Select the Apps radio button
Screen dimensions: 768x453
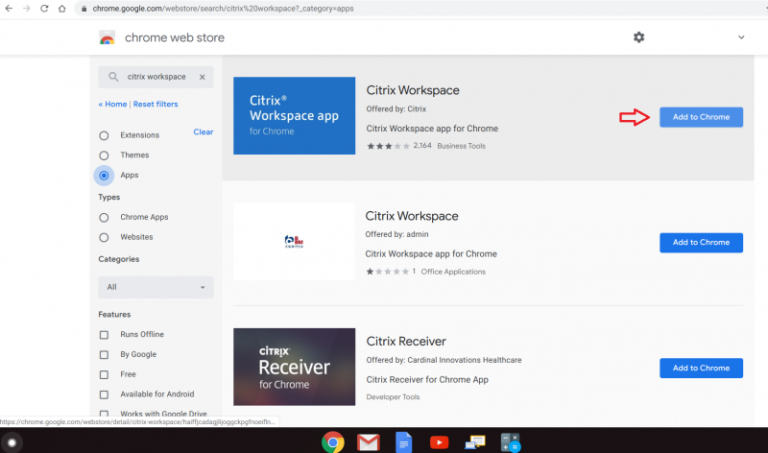pyautogui.click(x=104, y=175)
